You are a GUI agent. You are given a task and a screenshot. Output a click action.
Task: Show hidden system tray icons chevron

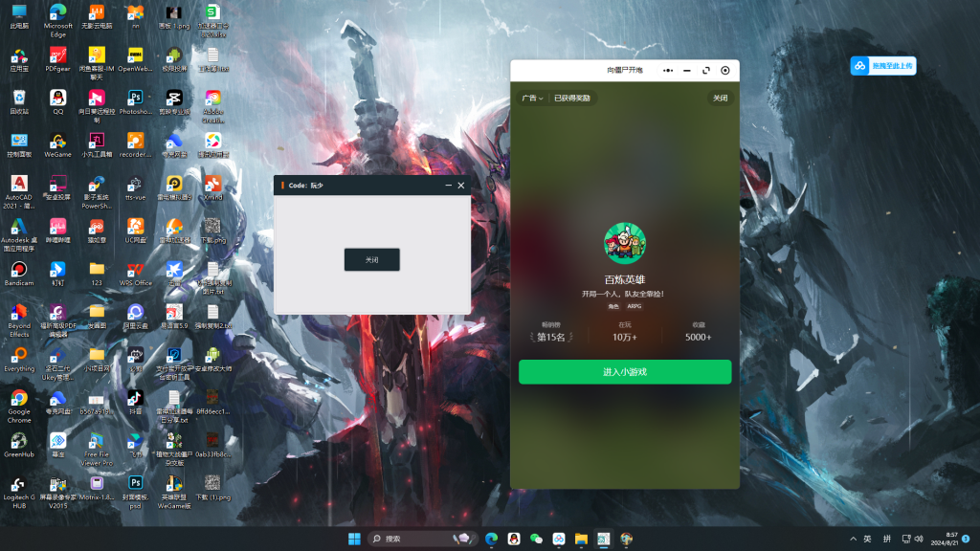[x=853, y=539]
